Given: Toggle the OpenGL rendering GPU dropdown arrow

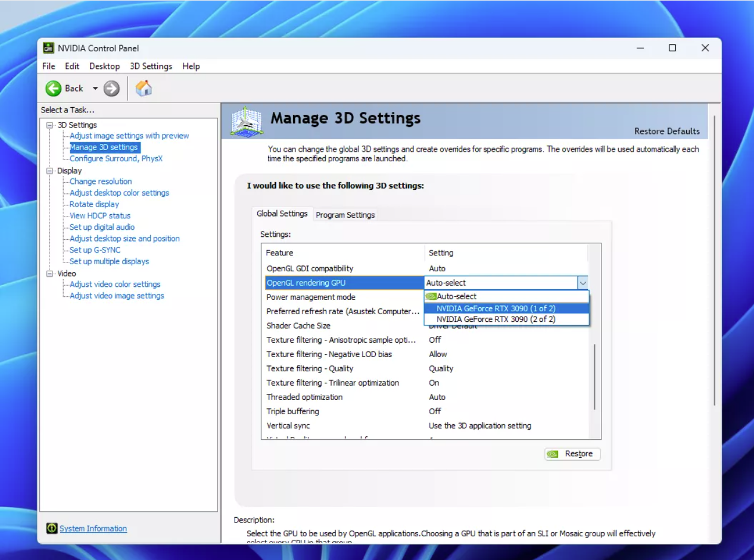Looking at the screenshot, I should tap(583, 283).
